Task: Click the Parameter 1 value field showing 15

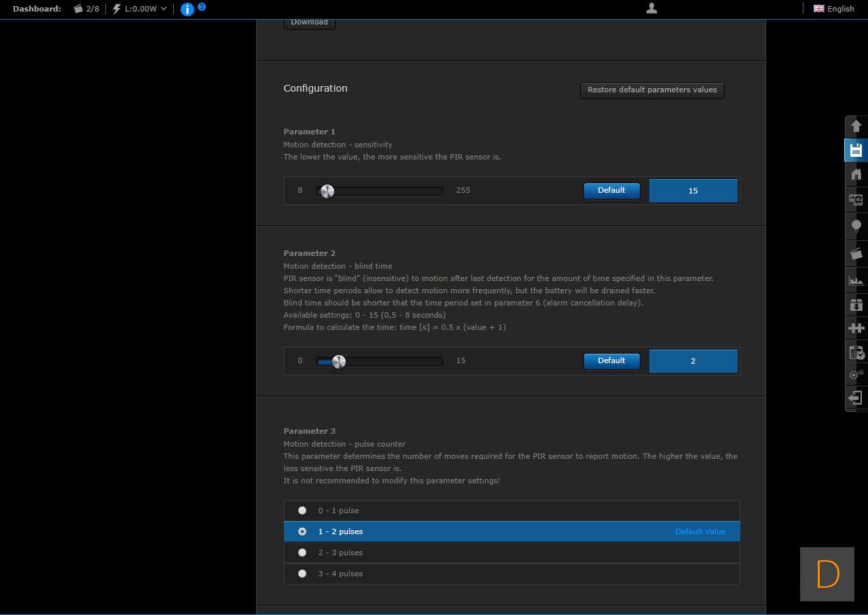Action: click(x=693, y=191)
